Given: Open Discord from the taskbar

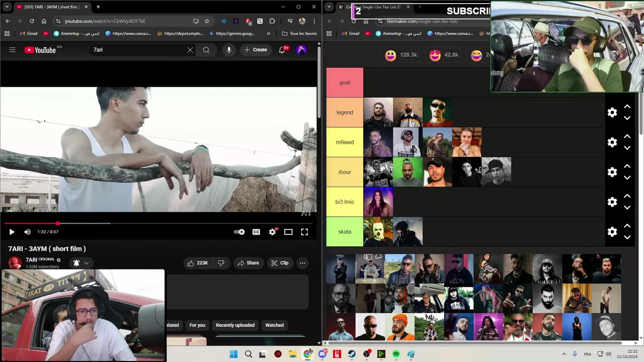Looking at the screenshot, I should click(x=322, y=354).
